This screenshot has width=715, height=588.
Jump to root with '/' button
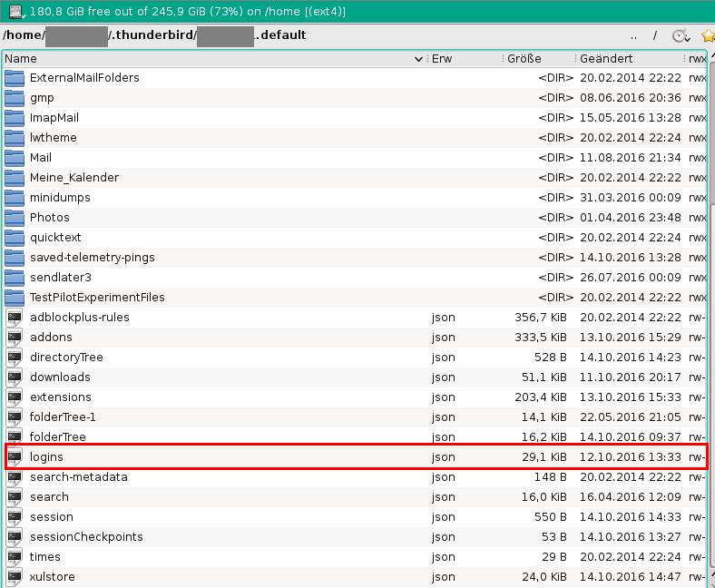pos(655,36)
